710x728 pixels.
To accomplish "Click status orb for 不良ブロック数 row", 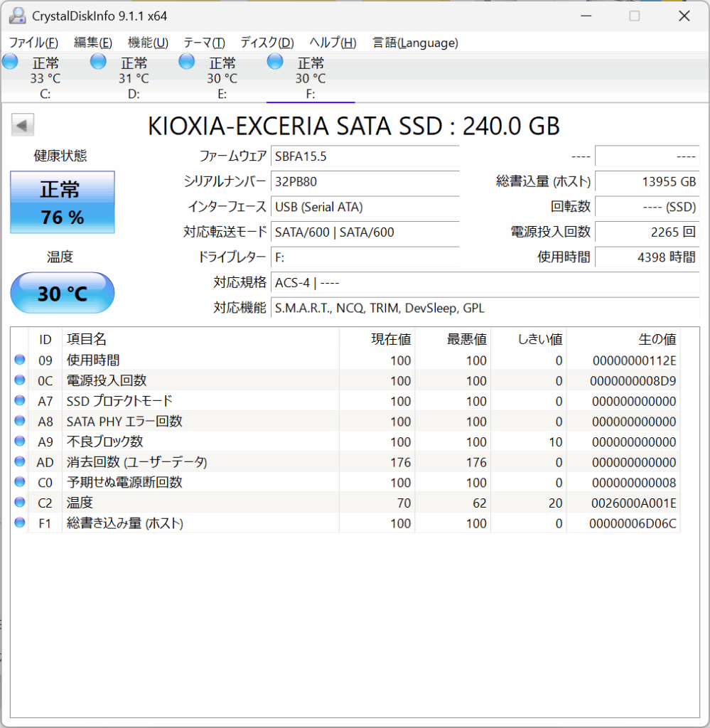I will coord(19,441).
